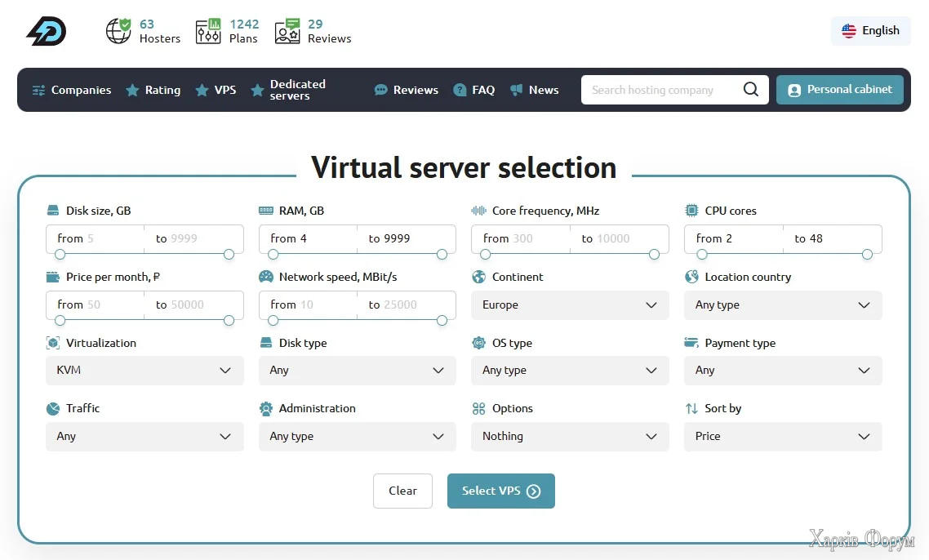Click the Hosters globe icon
The image size is (929, 560).
[118, 31]
